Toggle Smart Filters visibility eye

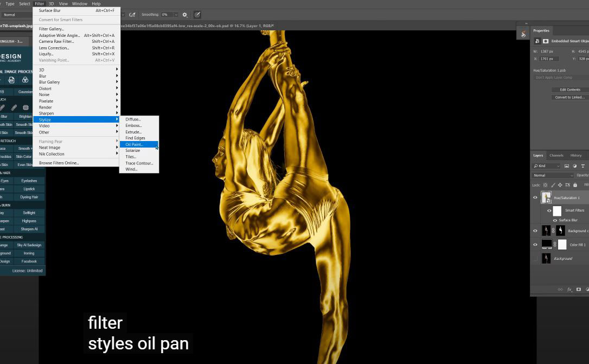point(549,210)
